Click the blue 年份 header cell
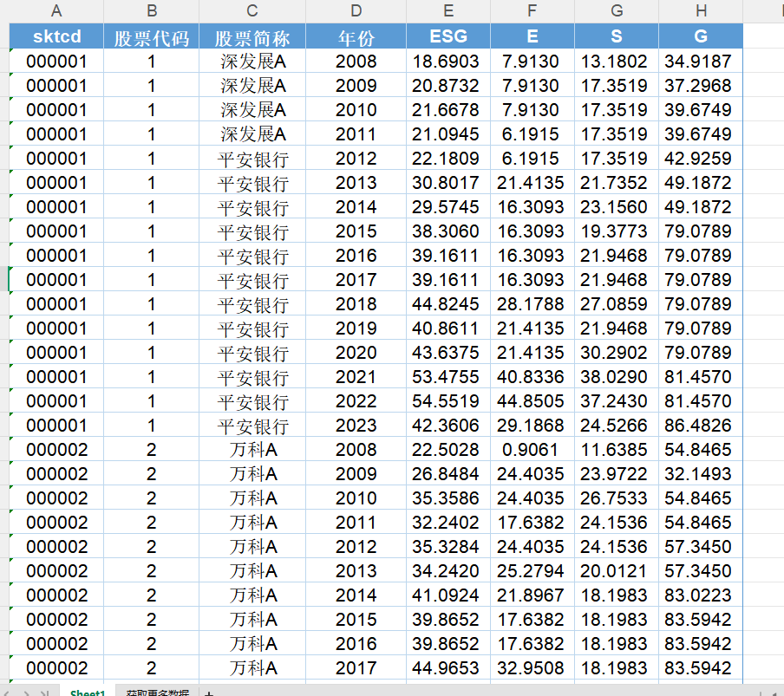 (x=356, y=36)
